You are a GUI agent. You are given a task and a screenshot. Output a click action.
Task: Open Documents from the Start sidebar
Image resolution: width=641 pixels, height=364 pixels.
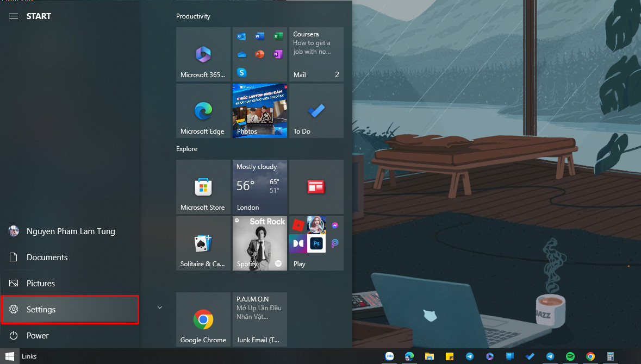[70, 258]
